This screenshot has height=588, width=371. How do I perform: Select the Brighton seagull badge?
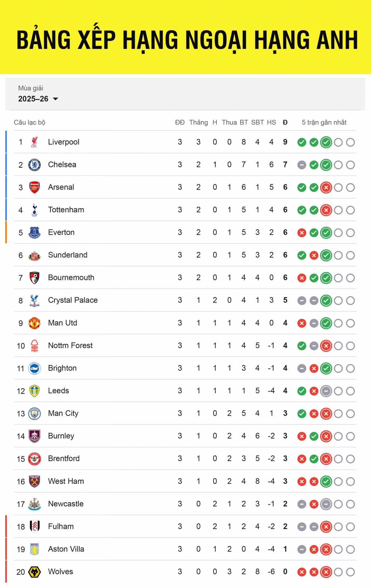click(x=34, y=368)
